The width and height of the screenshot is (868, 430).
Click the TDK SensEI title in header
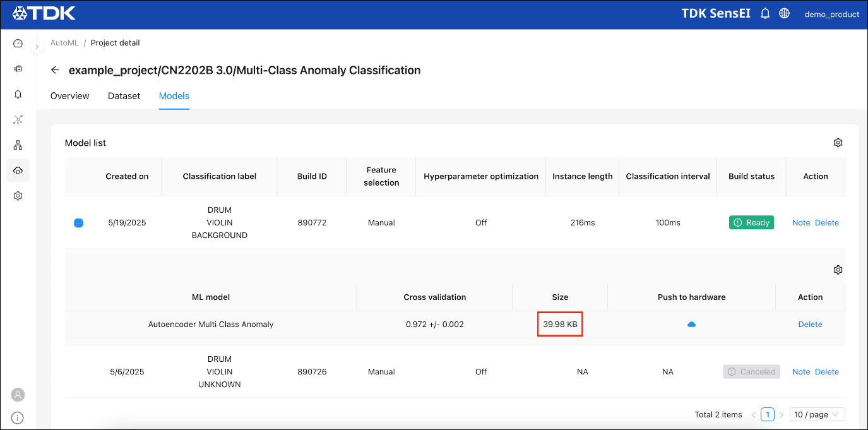click(716, 13)
